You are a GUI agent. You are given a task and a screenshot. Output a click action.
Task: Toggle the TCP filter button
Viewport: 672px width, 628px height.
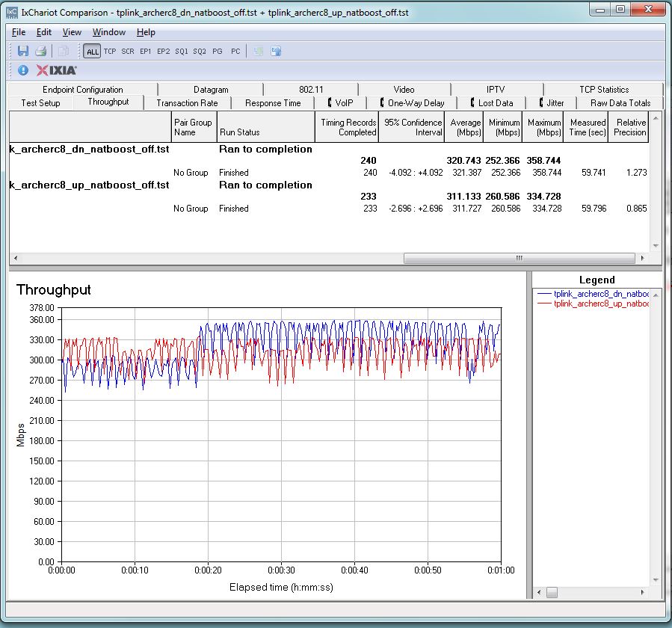coord(110,52)
